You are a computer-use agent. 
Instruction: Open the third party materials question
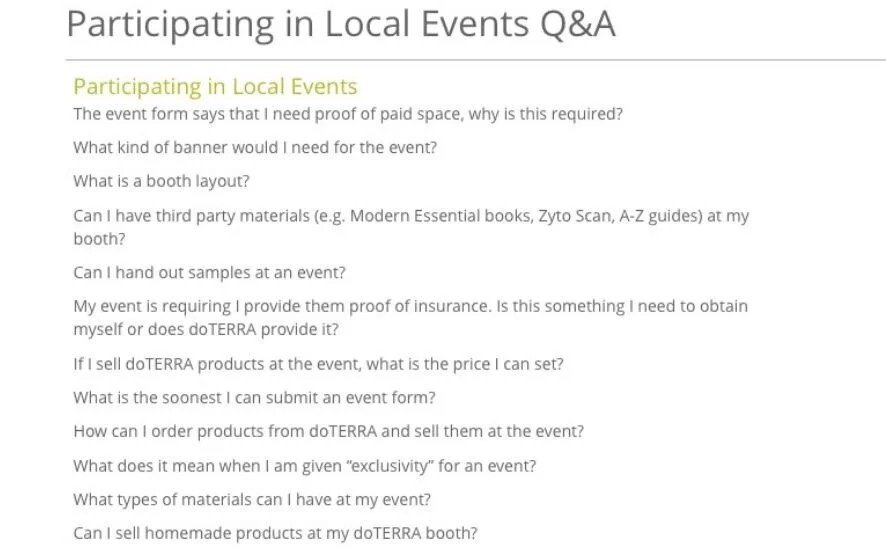click(411, 227)
